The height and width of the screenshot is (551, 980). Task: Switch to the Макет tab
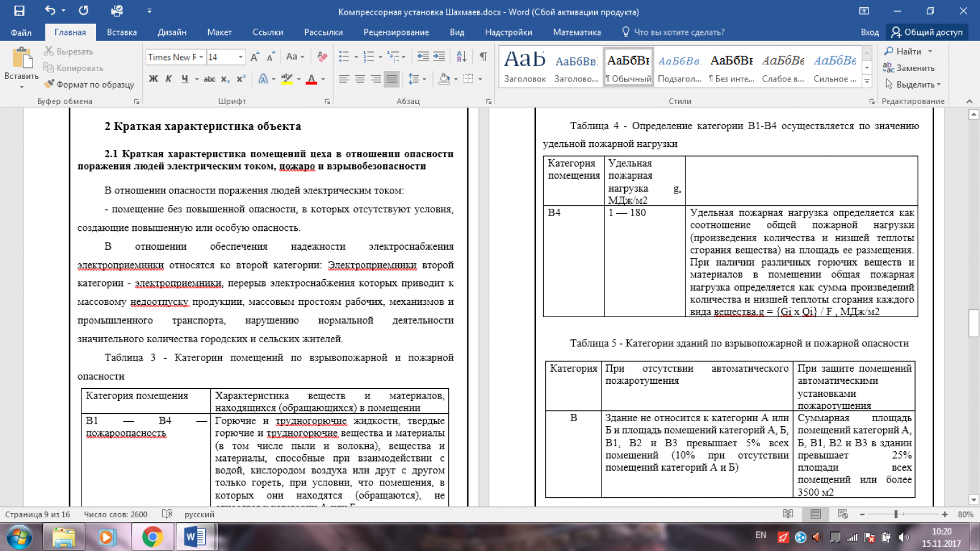tap(219, 32)
